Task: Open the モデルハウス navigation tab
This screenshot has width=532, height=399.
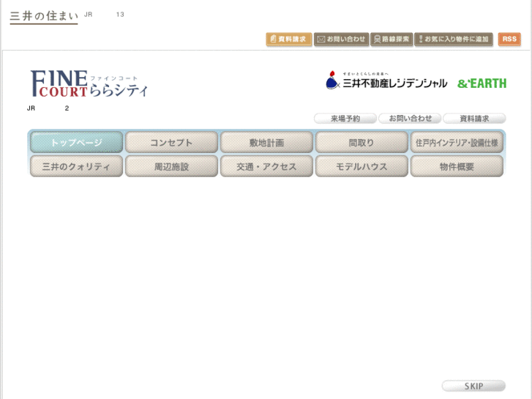Action: click(x=361, y=166)
